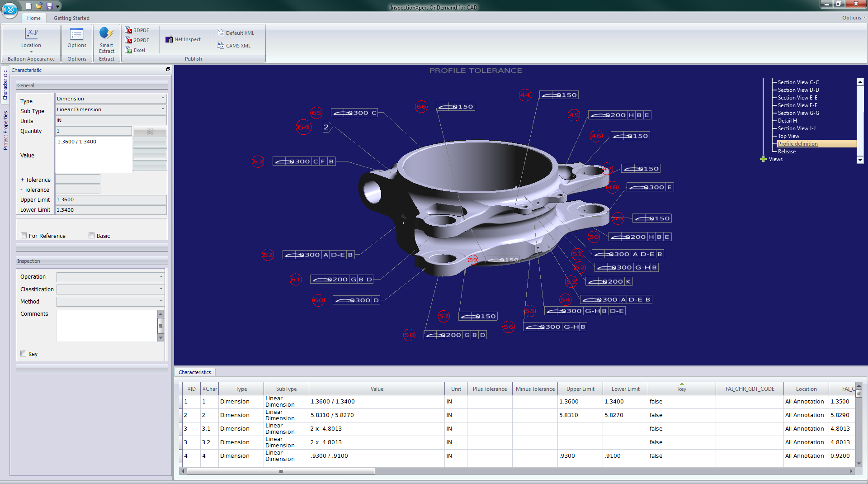Expand the Classification dropdown
The height and width of the screenshot is (484, 868).
pyautogui.click(x=161, y=289)
